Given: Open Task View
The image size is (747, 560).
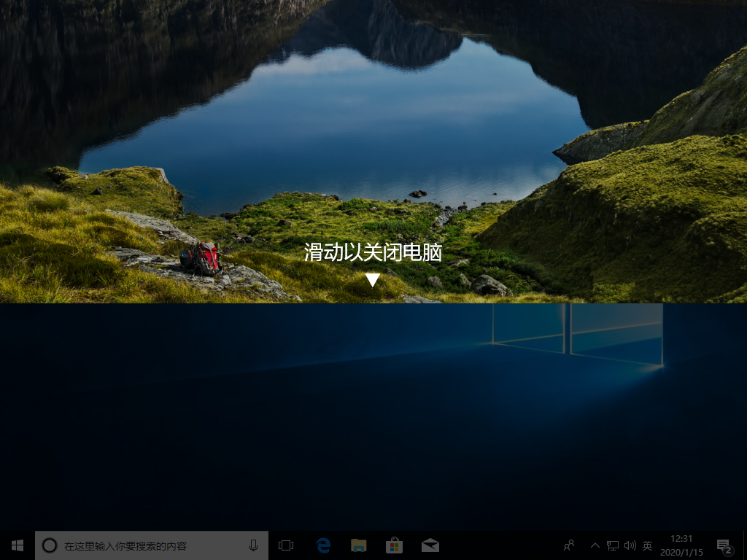Looking at the screenshot, I should tap(285, 545).
